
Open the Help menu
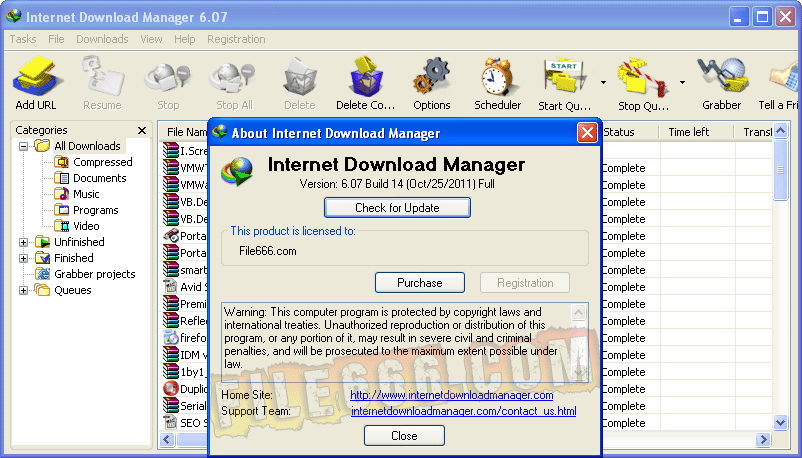tap(185, 39)
